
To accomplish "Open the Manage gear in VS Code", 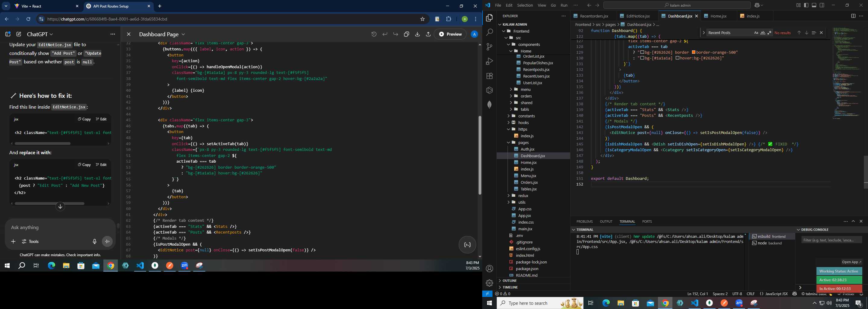I will tap(489, 283).
